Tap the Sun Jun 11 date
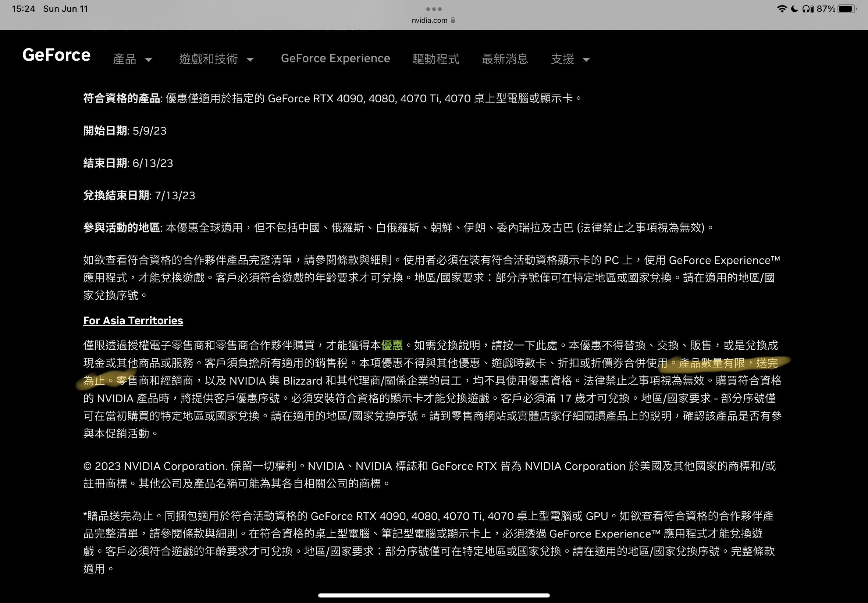868x603 pixels. point(65,9)
